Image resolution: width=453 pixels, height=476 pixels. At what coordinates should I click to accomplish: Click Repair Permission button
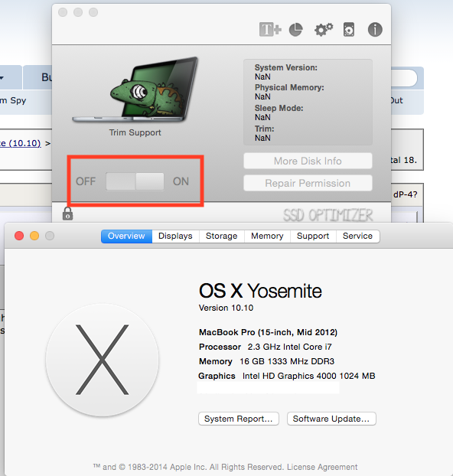pos(308,183)
